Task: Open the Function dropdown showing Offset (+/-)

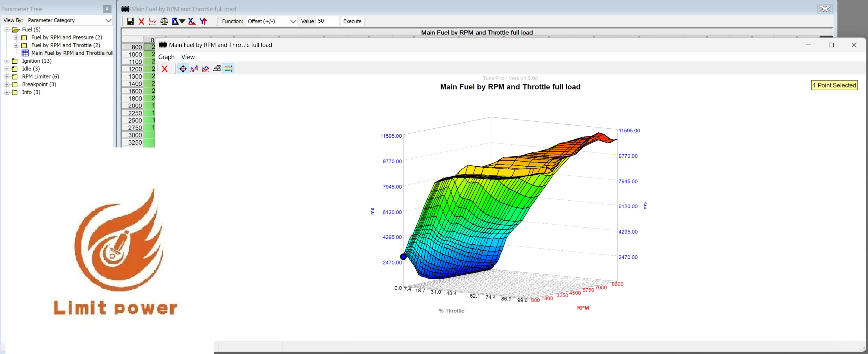Action: (x=272, y=21)
